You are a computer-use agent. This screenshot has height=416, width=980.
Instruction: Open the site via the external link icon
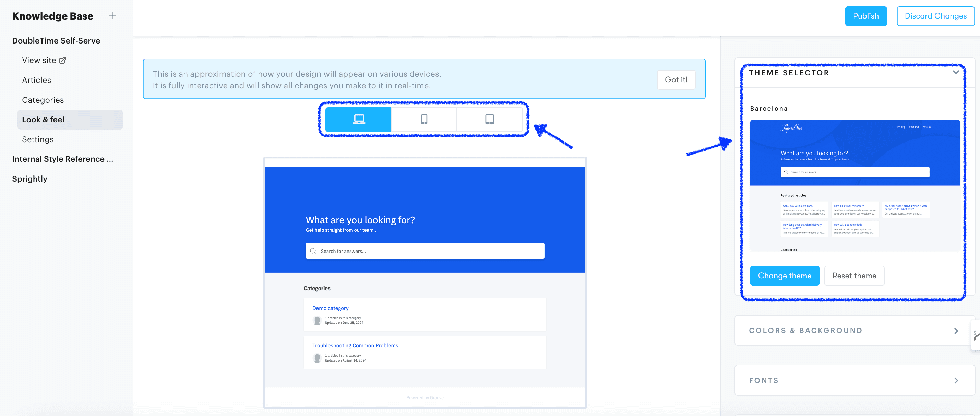tap(62, 60)
